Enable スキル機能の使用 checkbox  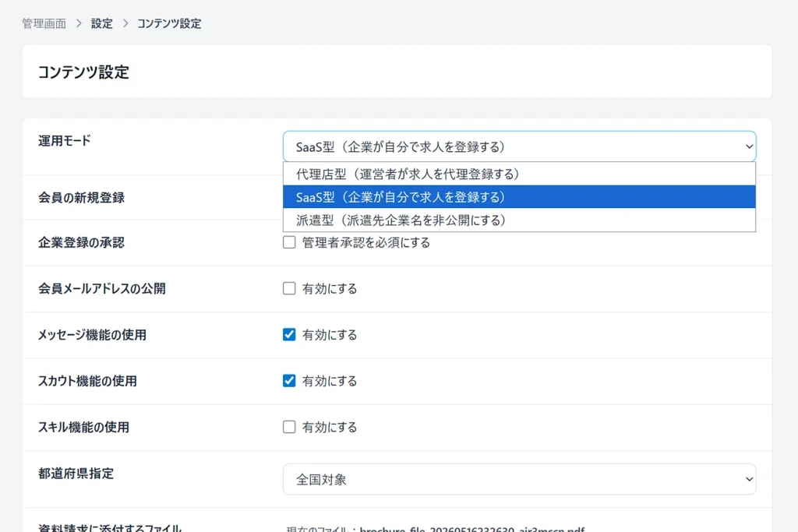289,427
